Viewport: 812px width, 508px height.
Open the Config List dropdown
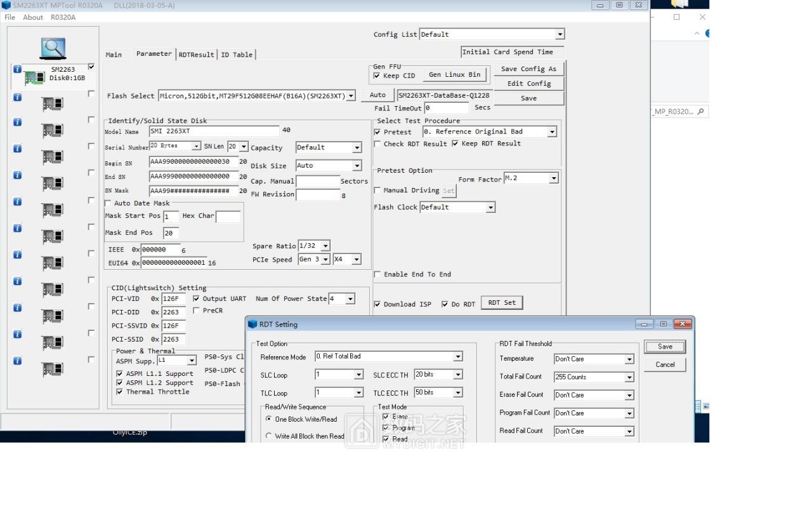tap(560, 34)
